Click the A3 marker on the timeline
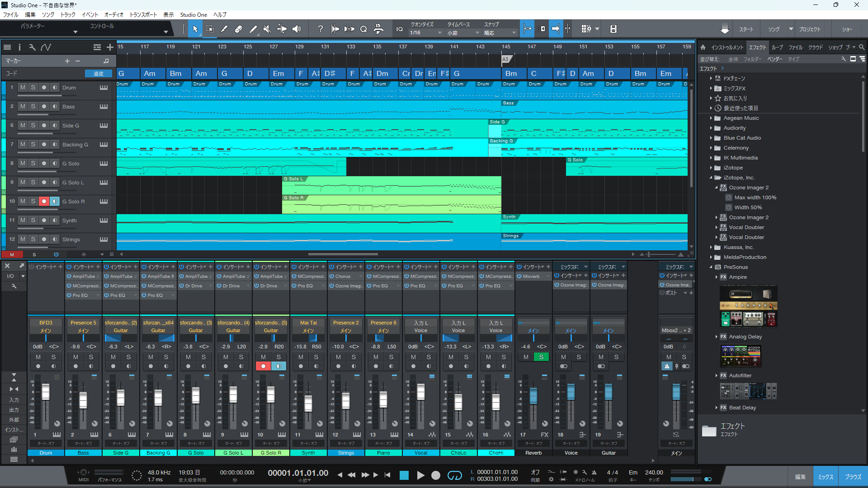 coord(505,59)
